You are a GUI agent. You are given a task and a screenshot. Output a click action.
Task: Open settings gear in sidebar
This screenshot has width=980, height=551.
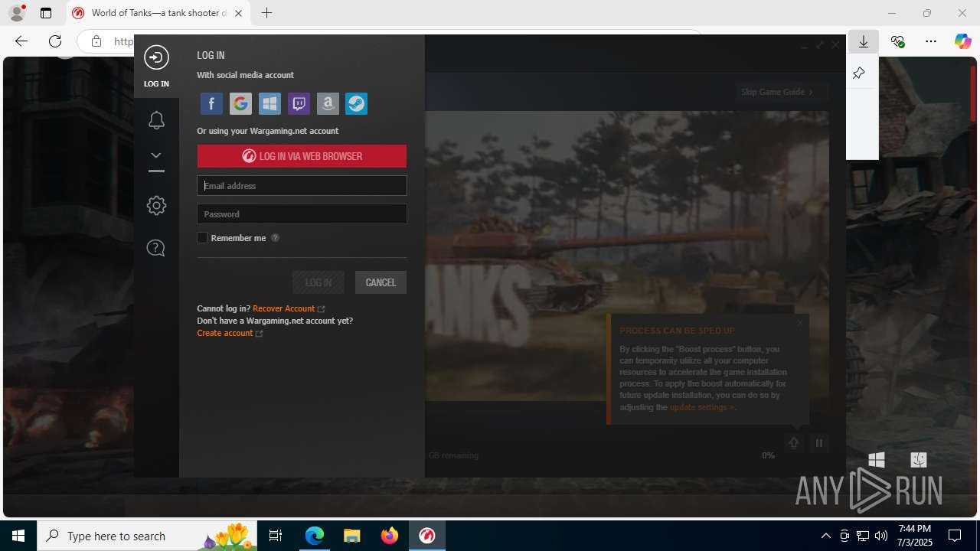click(x=156, y=205)
